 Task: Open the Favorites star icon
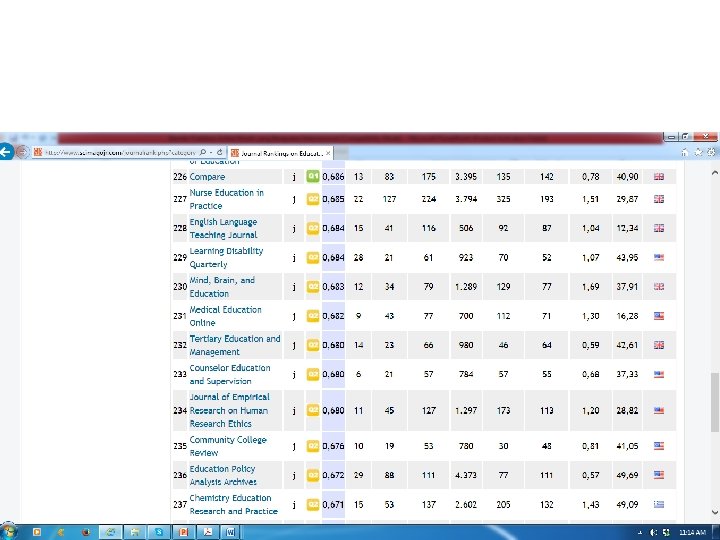[698, 152]
